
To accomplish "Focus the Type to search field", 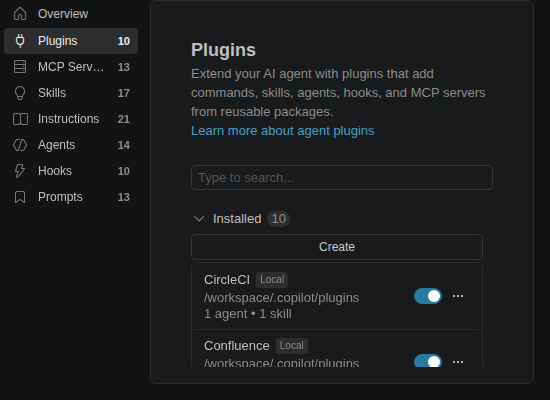I will 342,178.
